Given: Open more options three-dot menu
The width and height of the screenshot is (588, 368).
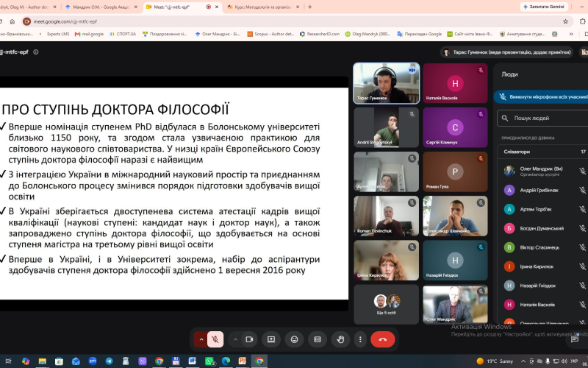Looking at the screenshot, I should (360, 339).
